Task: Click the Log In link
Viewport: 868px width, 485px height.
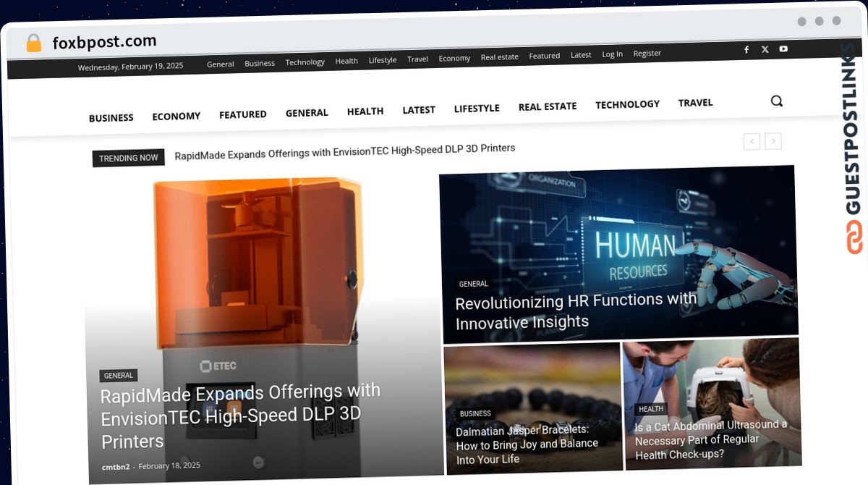Action: click(x=612, y=54)
